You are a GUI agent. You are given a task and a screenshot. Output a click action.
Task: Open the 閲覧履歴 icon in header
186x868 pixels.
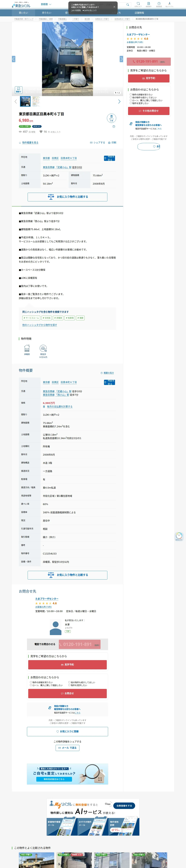click(159, 4)
